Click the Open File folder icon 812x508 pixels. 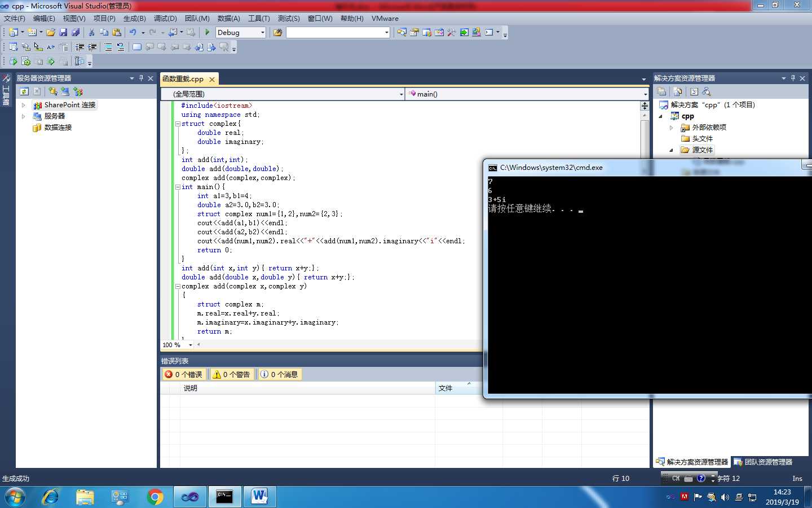[51, 33]
